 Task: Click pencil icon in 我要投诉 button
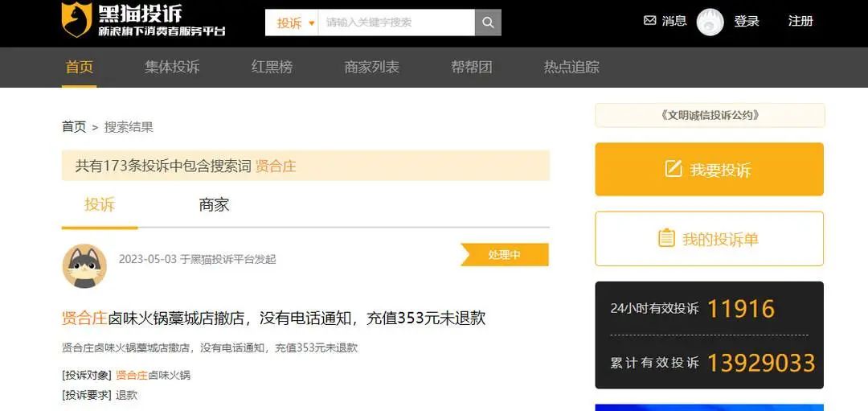[x=674, y=168]
